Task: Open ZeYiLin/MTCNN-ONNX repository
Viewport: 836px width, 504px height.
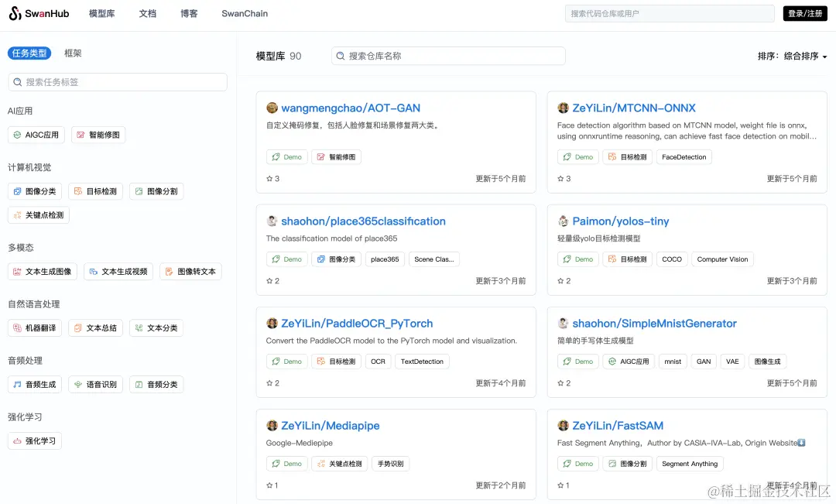Action: pyautogui.click(x=634, y=108)
